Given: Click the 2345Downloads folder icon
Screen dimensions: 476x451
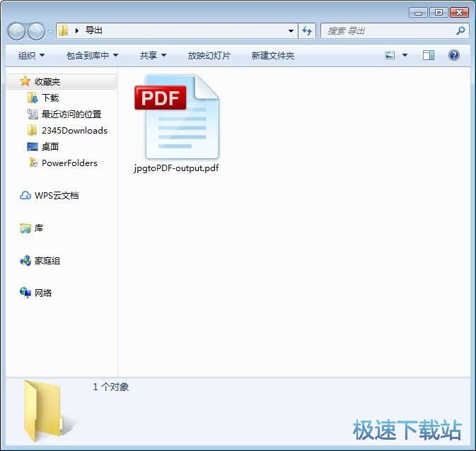Looking at the screenshot, I should [x=32, y=130].
